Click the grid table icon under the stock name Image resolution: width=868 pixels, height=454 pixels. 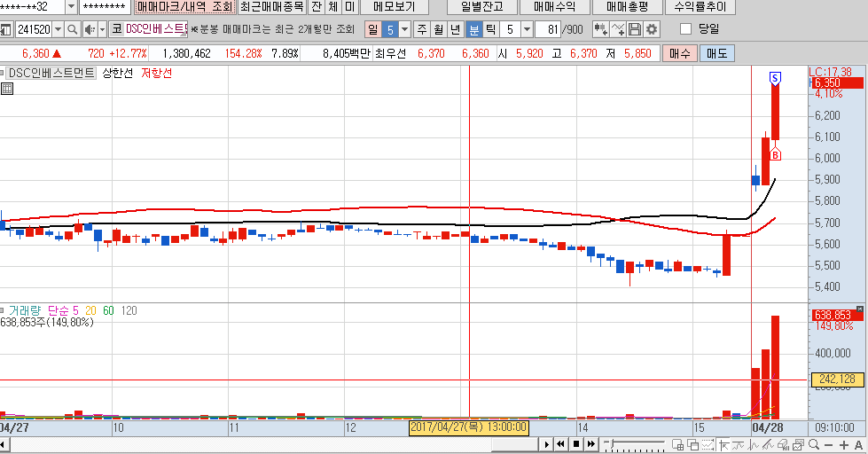(7, 89)
